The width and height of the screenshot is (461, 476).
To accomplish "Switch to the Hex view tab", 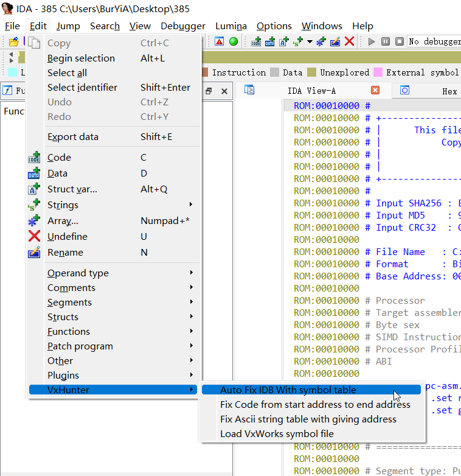I will [449, 91].
